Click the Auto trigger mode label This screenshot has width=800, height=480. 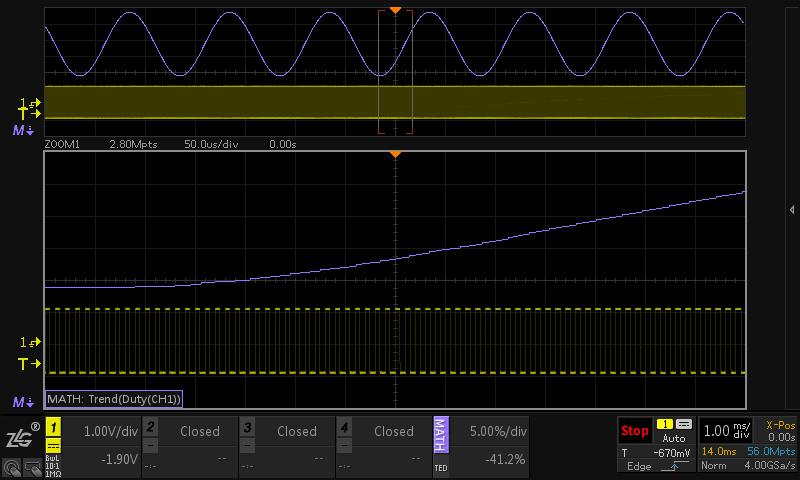tap(673, 438)
